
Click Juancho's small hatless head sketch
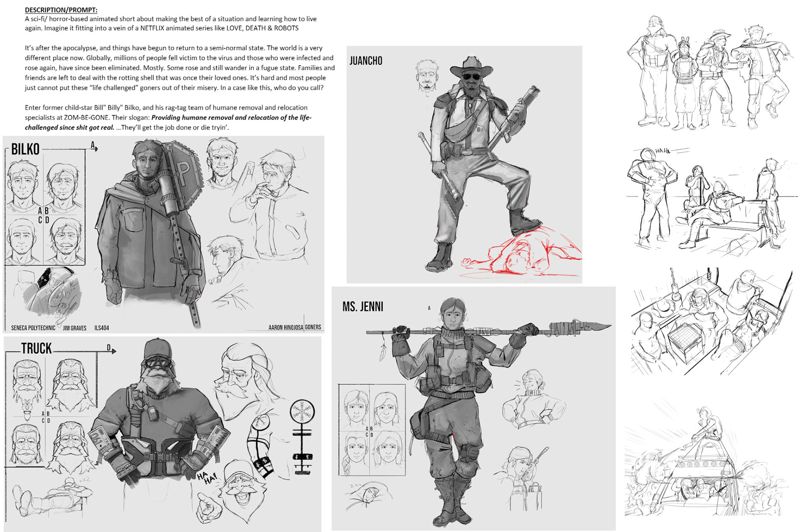(427, 78)
